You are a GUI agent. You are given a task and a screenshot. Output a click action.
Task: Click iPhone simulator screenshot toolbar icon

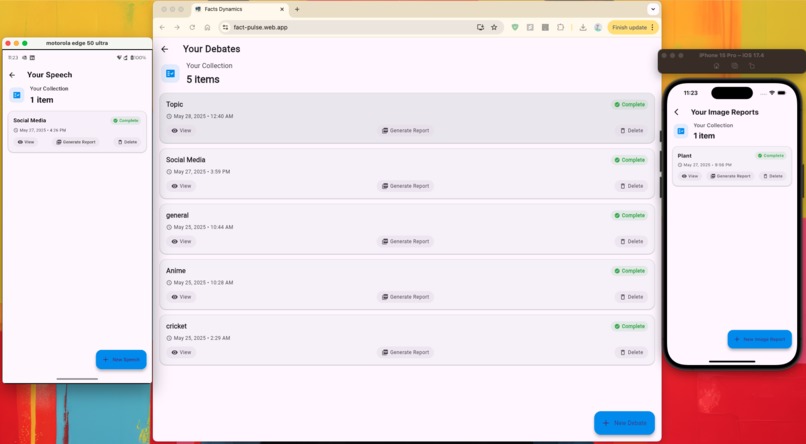coord(735,66)
